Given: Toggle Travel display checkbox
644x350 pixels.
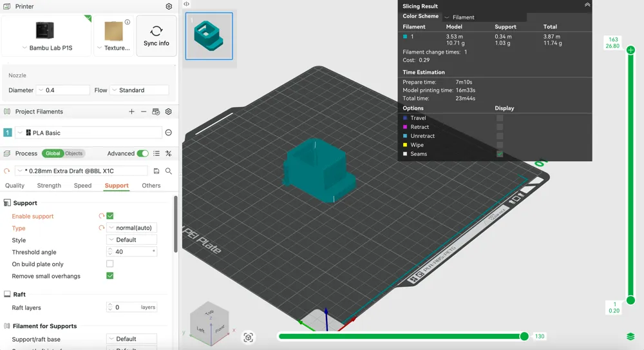Looking at the screenshot, I should (x=500, y=117).
